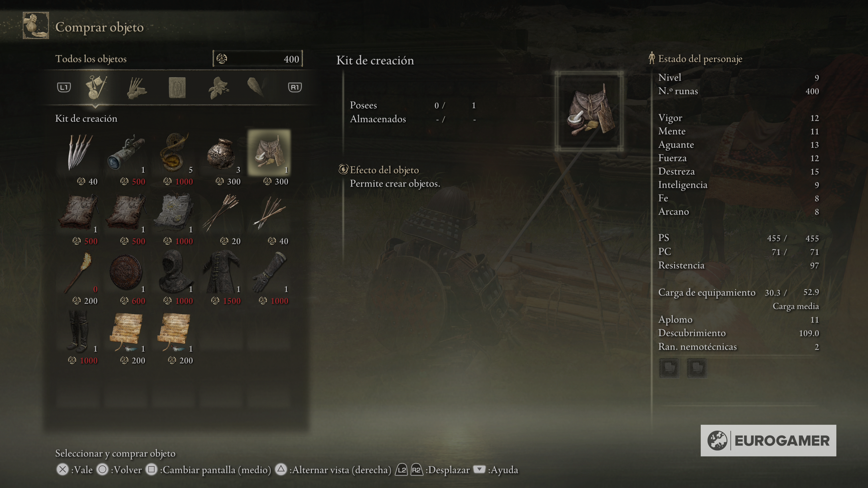Screen dimensions: 868x488
Task: Click the rune count field showing 400
Action: point(258,59)
